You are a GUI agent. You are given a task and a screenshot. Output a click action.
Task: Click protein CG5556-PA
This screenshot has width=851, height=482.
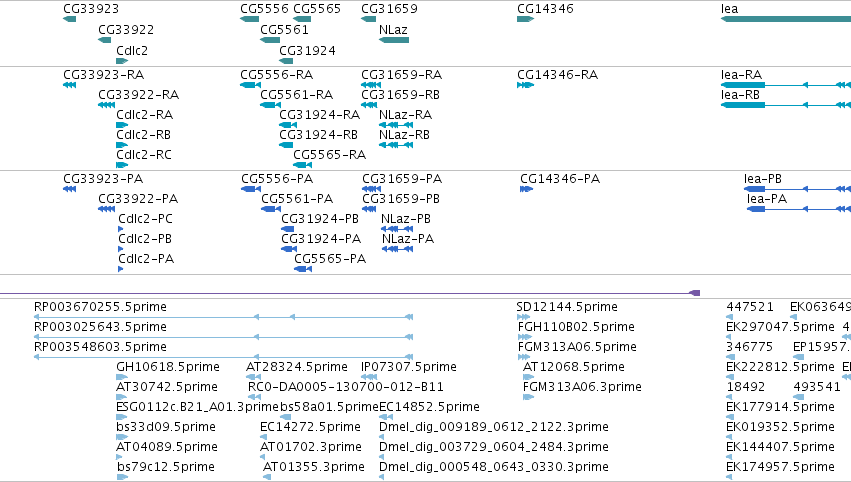(277, 179)
